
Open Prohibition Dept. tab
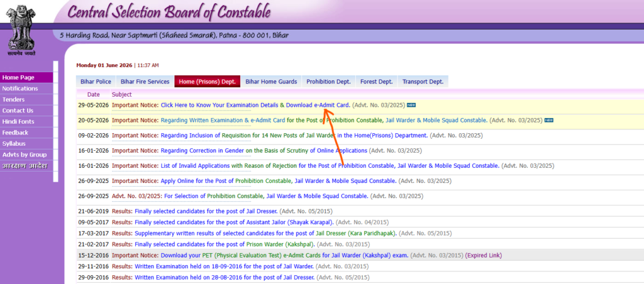(328, 82)
